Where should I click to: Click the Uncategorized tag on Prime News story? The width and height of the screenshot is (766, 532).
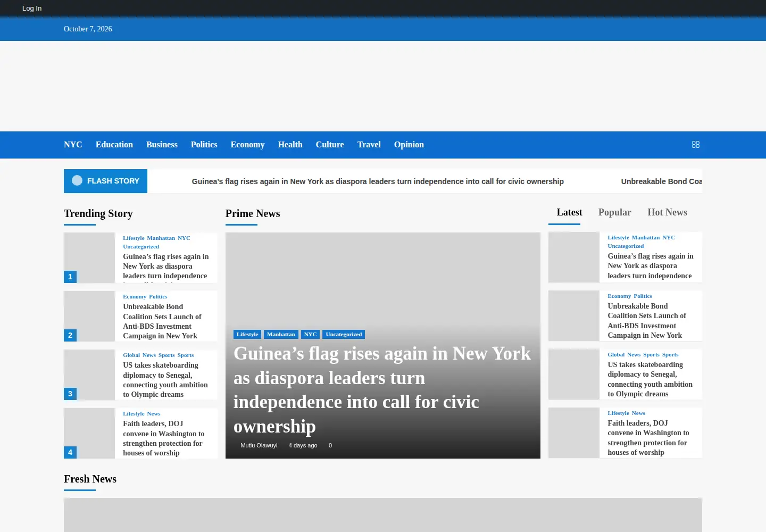344,335
